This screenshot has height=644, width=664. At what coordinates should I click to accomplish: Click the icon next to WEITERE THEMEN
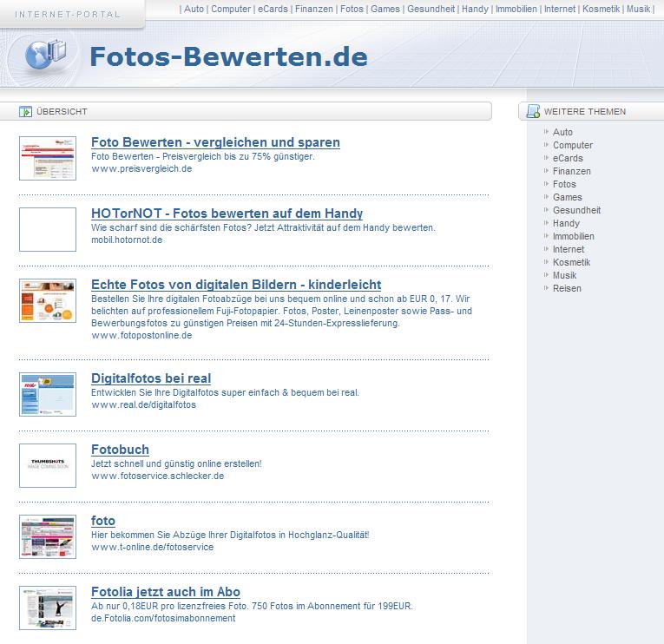tap(533, 111)
